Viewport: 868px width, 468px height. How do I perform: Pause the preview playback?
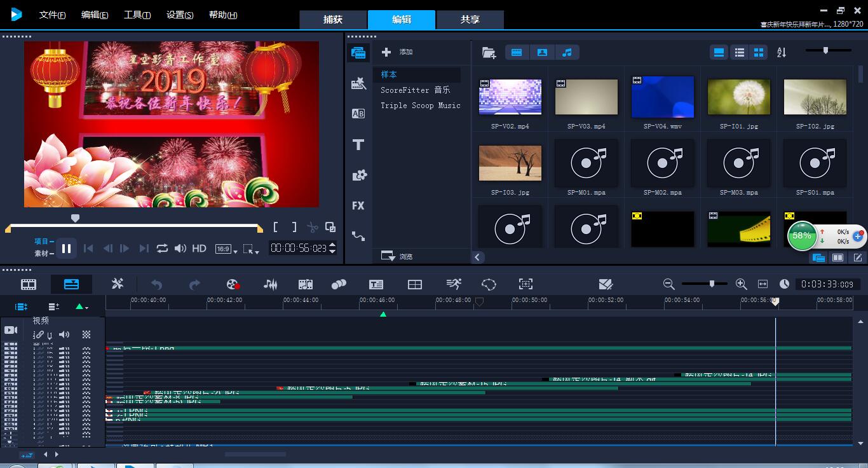click(x=66, y=249)
